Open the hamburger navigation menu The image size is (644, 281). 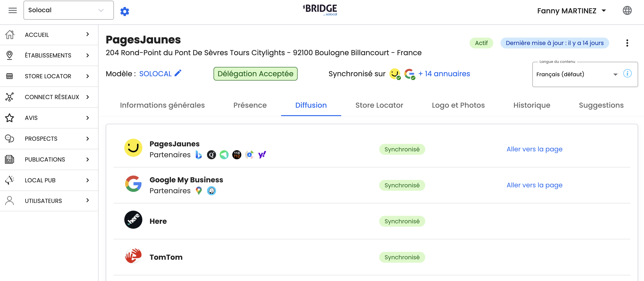12,10
